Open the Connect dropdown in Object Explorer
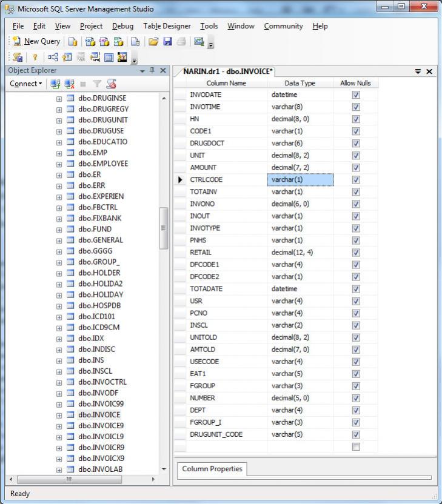442x504 pixels. 26,84
